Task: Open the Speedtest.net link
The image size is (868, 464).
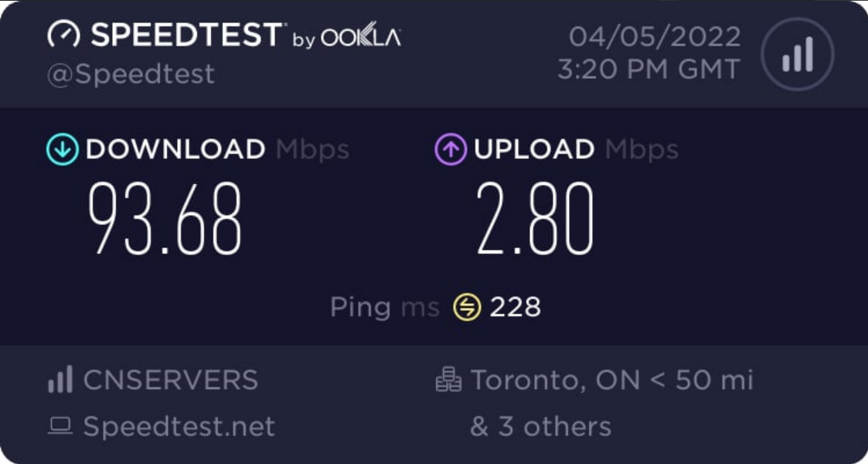Action: click(x=179, y=426)
